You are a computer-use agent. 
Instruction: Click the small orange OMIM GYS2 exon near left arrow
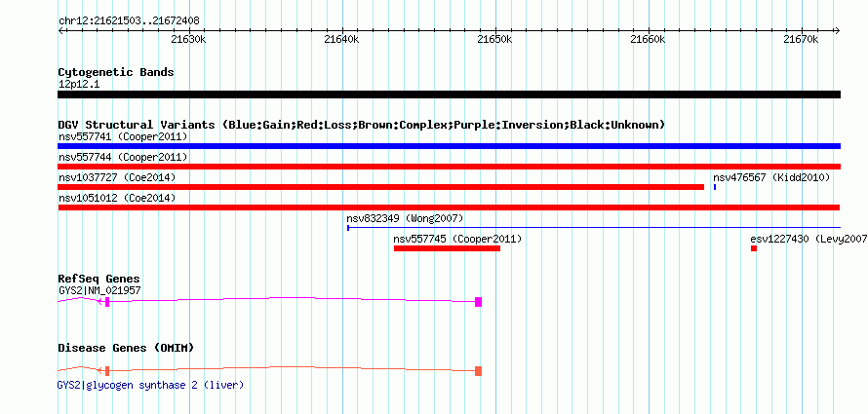pyautogui.click(x=107, y=371)
